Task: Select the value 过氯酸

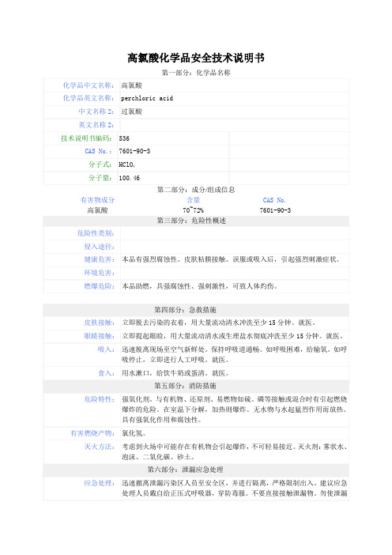Action: tap(132, 111)
